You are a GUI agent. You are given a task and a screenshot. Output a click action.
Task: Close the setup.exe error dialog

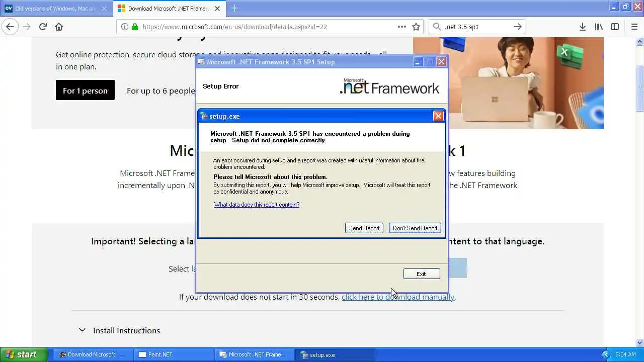click(x=438, y=116)
